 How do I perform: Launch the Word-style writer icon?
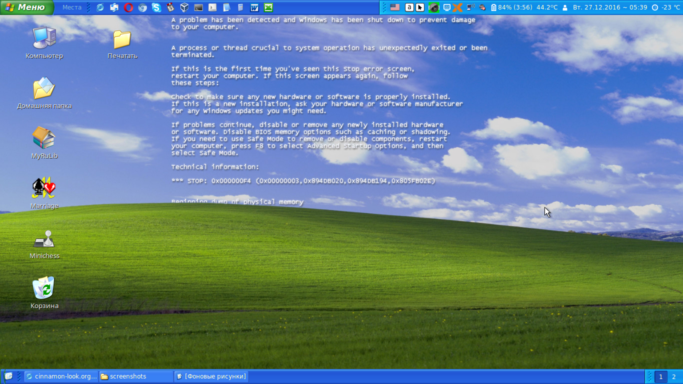click(254, 7)
